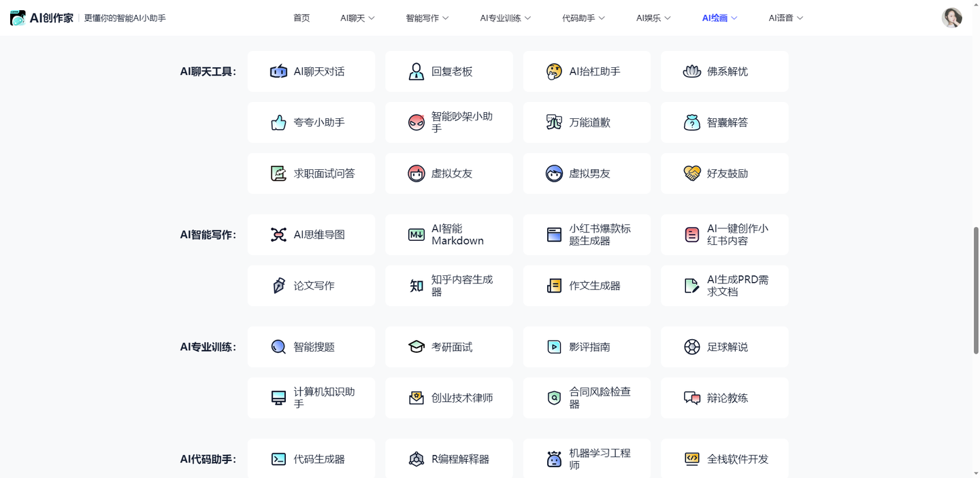The width and height of the screenshot is (980, 478).
Task: Click the 夸夸小助手 thumbs-up icon
Action: tap(278, 122)
